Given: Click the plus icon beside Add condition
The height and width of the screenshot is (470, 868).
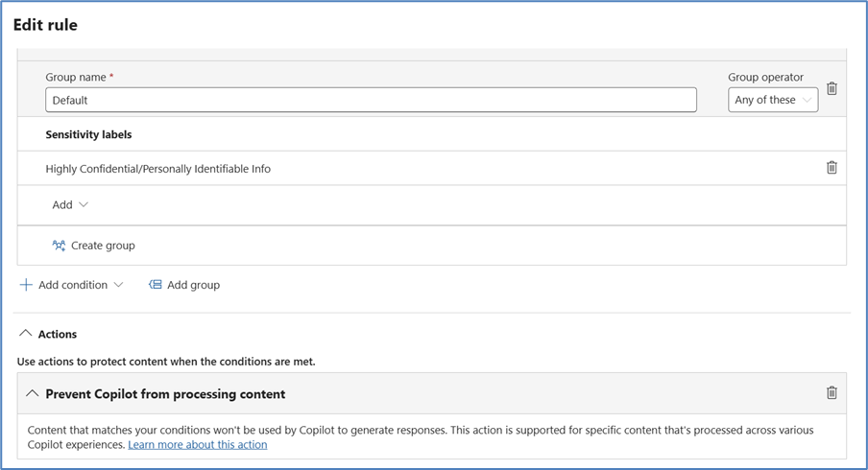Looking at the screenshot, I should coord(26,285).
